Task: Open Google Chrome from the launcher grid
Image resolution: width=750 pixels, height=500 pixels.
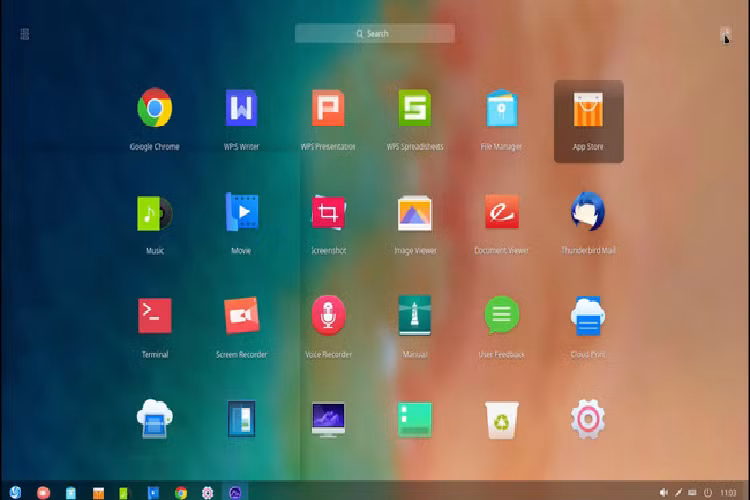Action: [x=154, y=108]
